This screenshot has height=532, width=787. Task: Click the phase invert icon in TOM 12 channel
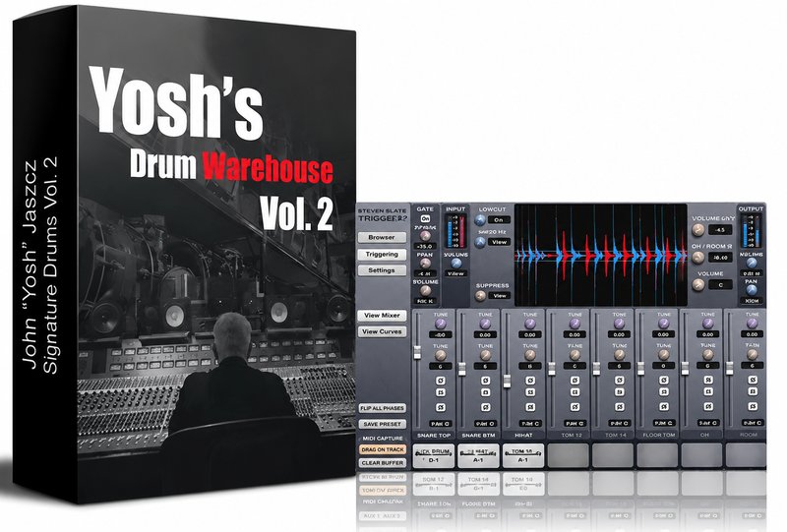[x=575, y=381]
